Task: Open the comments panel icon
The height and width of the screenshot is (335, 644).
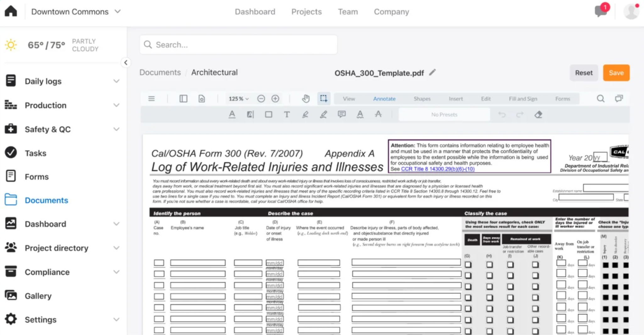Action: (x=619, y=99)
